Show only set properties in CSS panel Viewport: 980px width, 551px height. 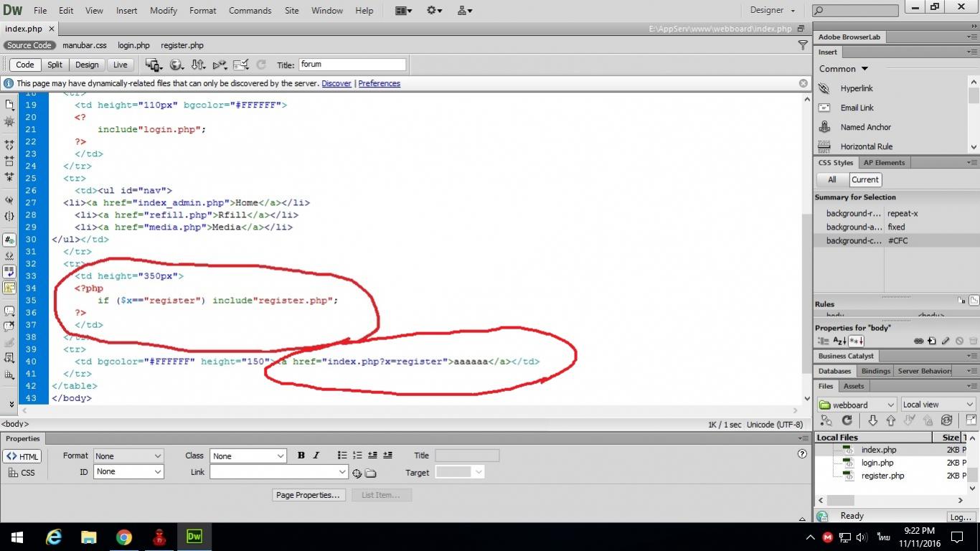click(x=856, y=341)
